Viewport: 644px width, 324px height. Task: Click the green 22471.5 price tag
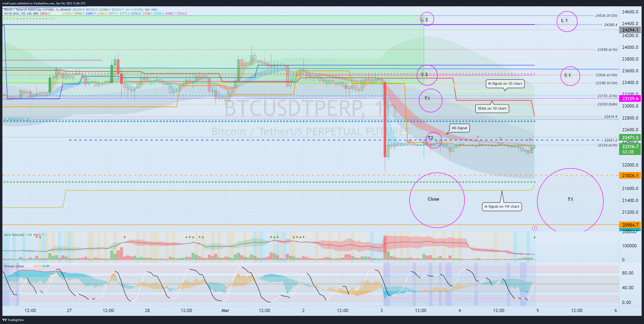pos(630,137)
